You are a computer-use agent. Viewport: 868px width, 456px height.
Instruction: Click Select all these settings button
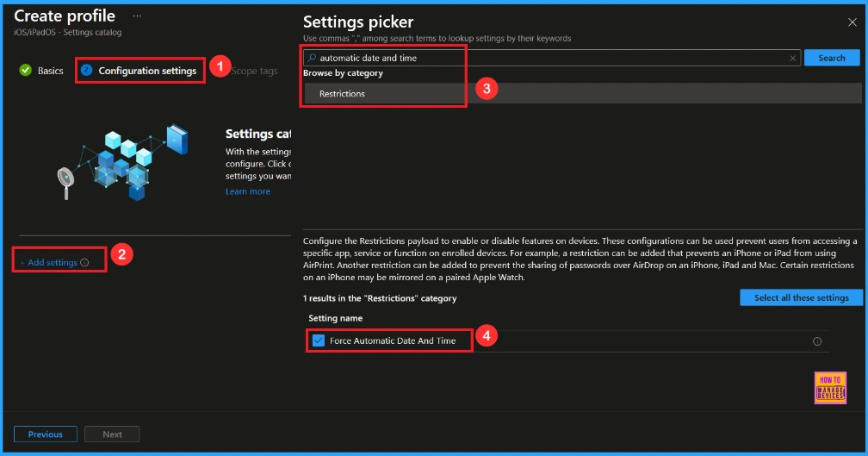coord(801,297)
